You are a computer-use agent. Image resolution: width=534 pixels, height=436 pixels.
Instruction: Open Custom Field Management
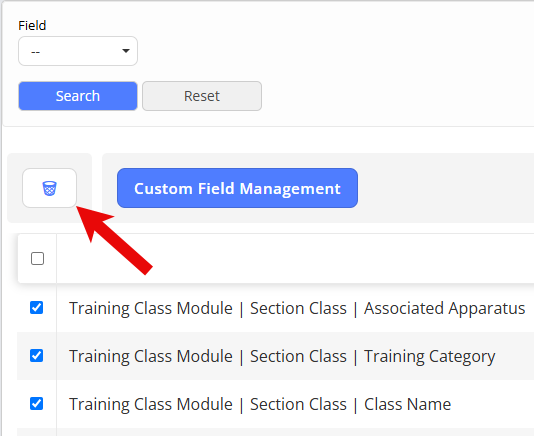coord(237,188)
